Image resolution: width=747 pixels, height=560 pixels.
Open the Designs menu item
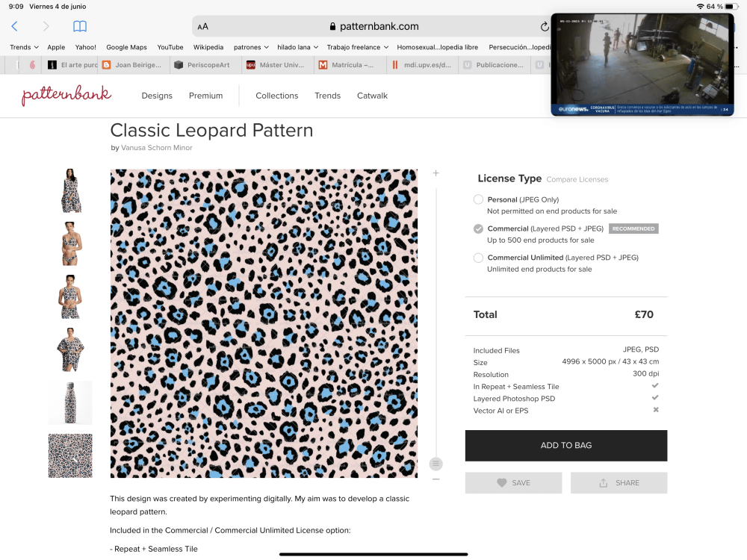pyautogui.click(x=157, y=96)
